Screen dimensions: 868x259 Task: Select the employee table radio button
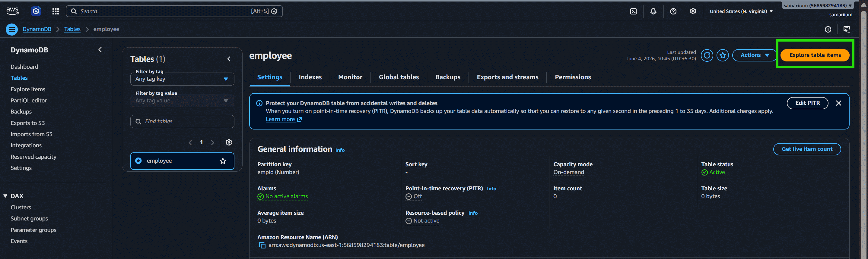138,161
